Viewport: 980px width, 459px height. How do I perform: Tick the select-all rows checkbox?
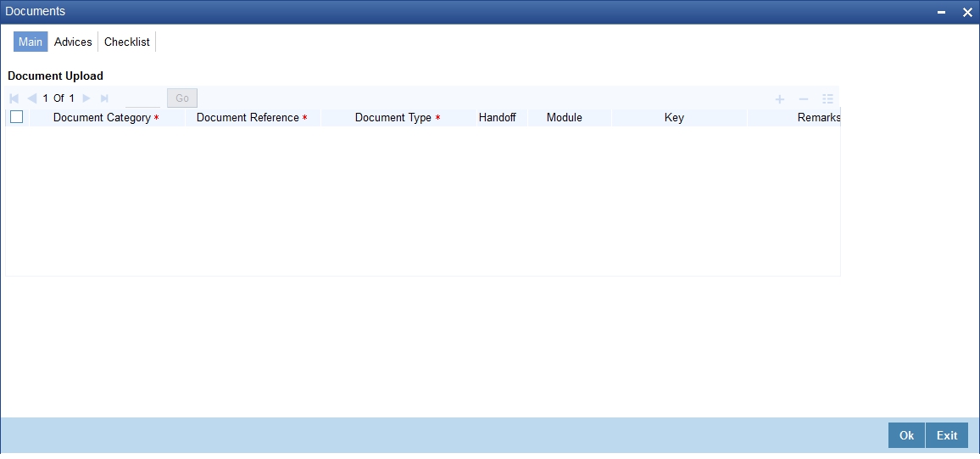tap(17, 116)
